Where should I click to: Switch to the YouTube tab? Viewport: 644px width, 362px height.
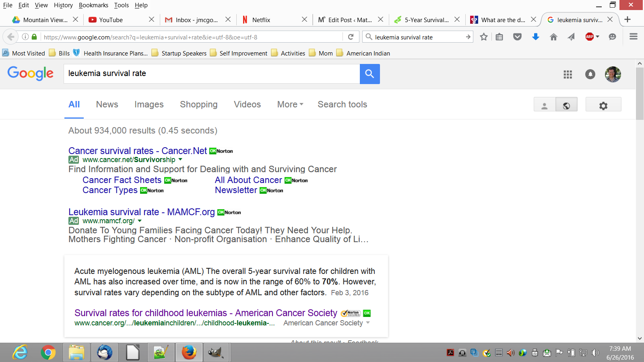(122, 20)
